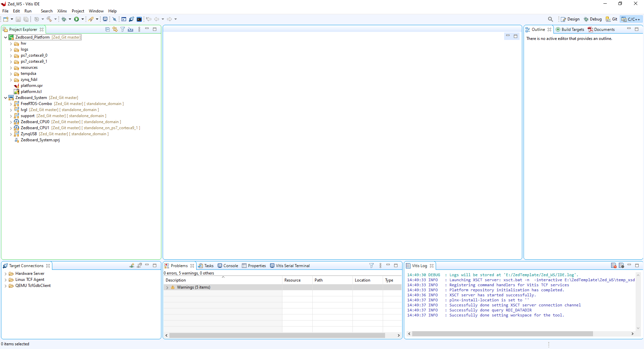Open the Build dropdown arrow

point(55,19)
